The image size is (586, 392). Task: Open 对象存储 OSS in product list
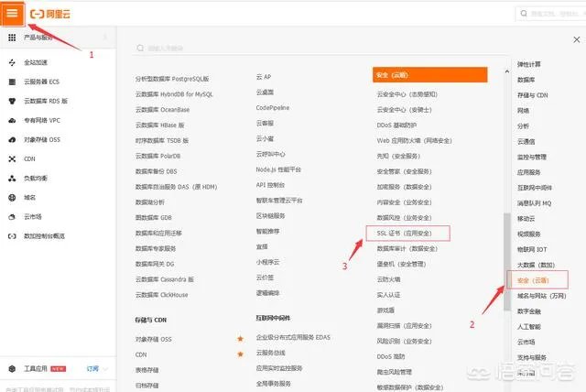click(x=154, y=339)
